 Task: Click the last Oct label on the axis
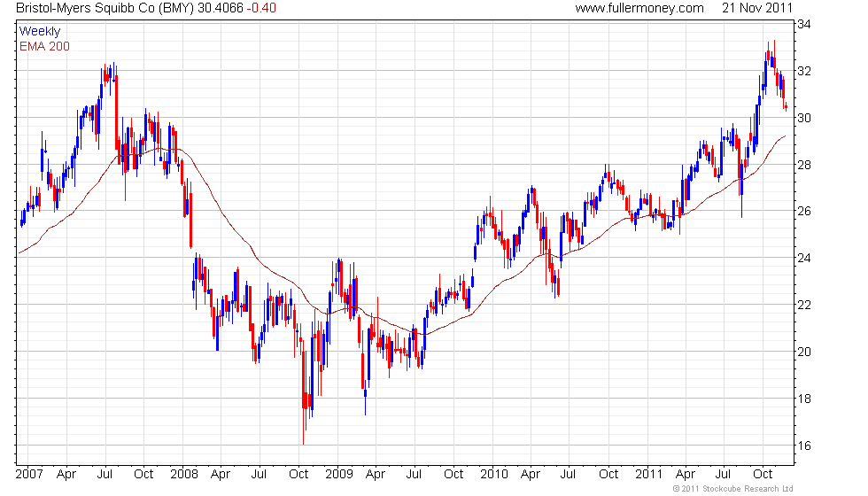pos(763,475)
